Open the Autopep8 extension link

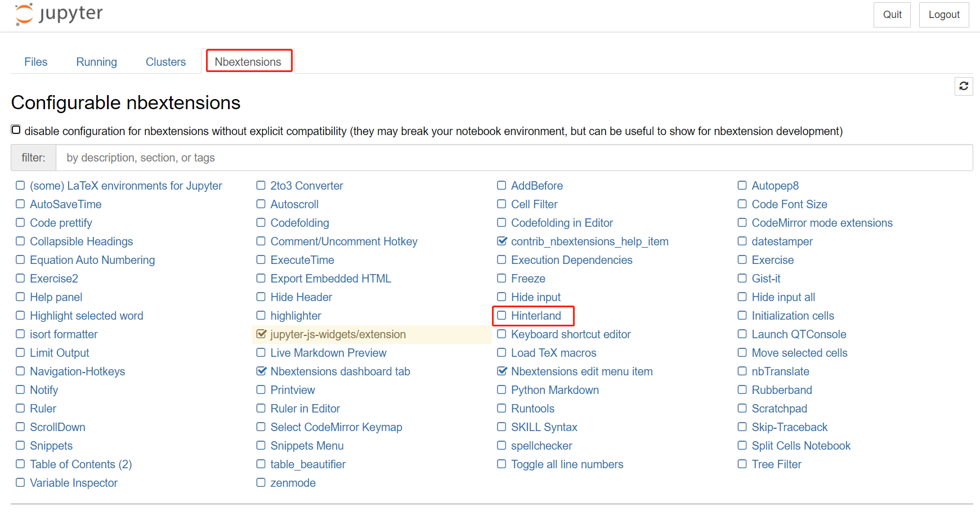coord(775,186)
